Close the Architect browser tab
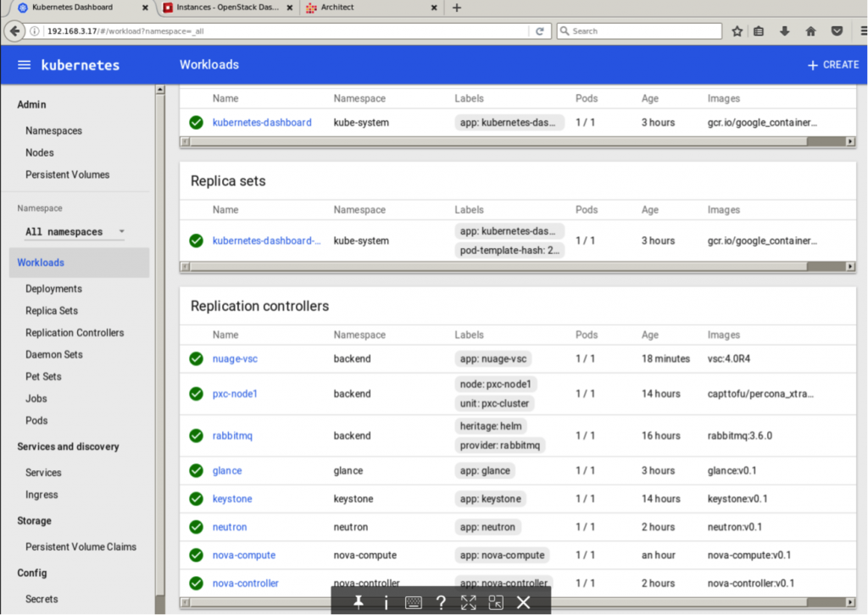This screenshot has height=615, width=868. [x=434, y=8]
